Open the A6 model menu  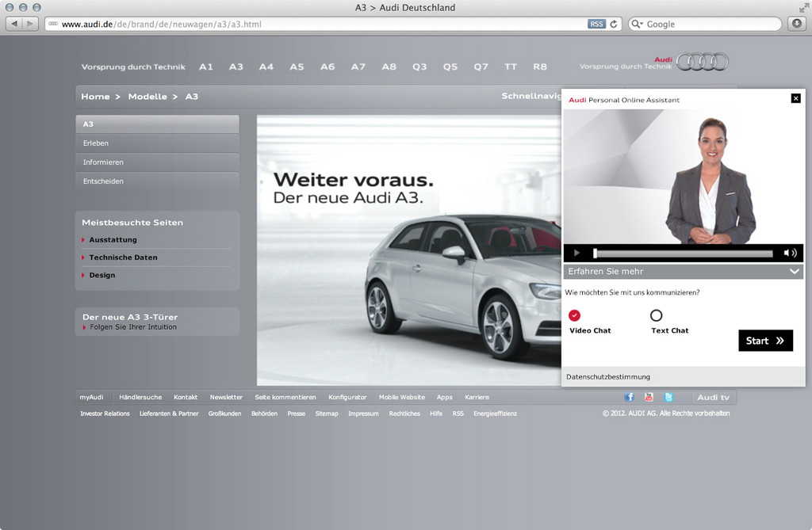click(x=327, y=67)
